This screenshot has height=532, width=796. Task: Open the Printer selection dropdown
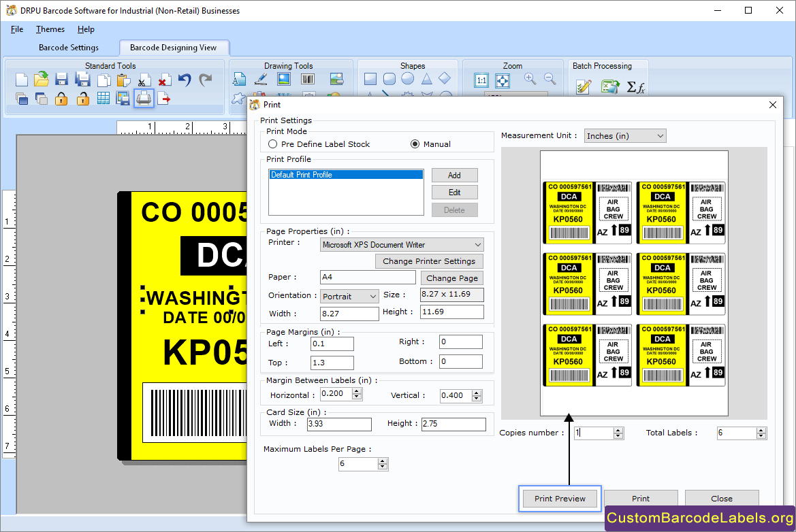pos(402,244)
